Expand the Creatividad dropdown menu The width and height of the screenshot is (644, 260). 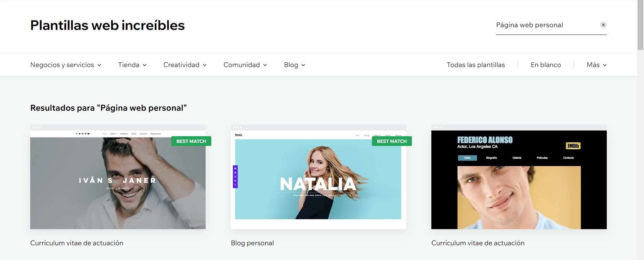[x=185, y=65]
